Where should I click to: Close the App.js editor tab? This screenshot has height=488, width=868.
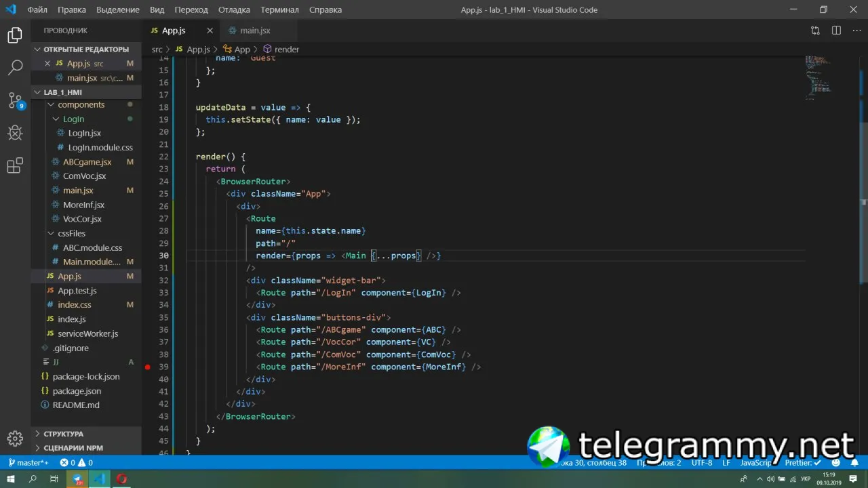coord(210,30)
